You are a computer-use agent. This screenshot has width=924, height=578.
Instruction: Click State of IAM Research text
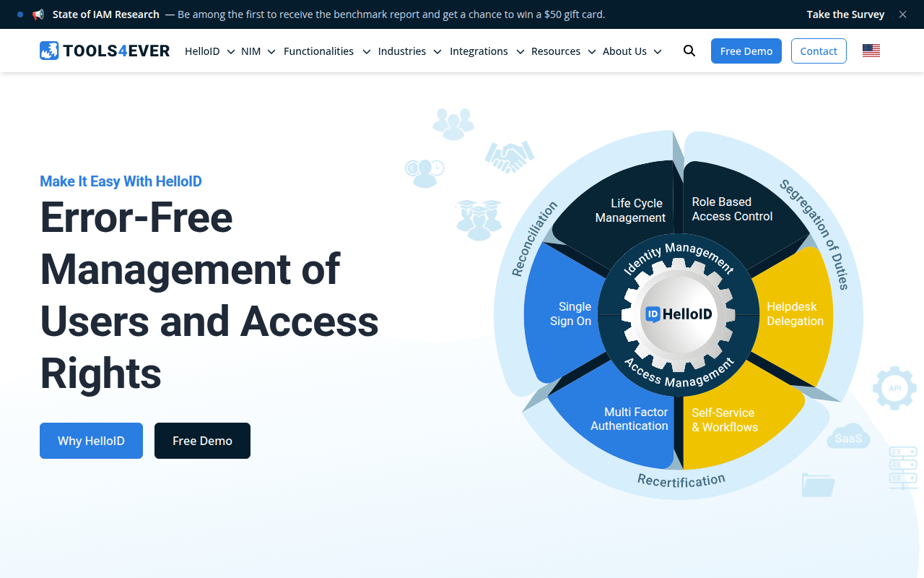106,14
